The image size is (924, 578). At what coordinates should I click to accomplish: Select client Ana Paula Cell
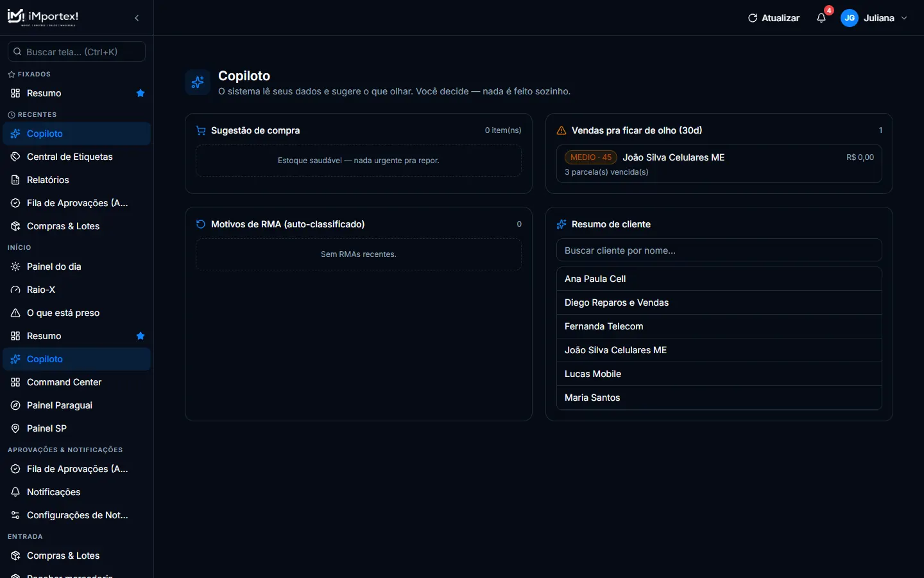tap(719, 279)
